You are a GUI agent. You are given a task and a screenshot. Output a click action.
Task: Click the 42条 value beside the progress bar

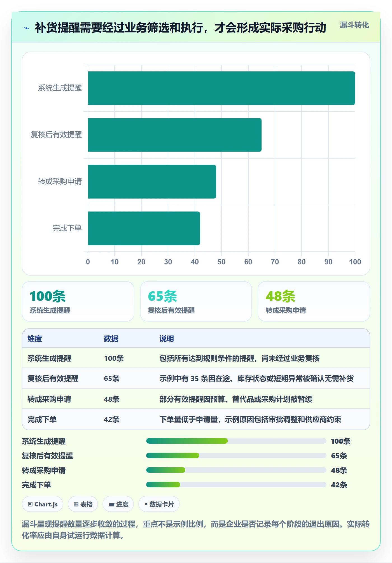[x=339, y=485]
